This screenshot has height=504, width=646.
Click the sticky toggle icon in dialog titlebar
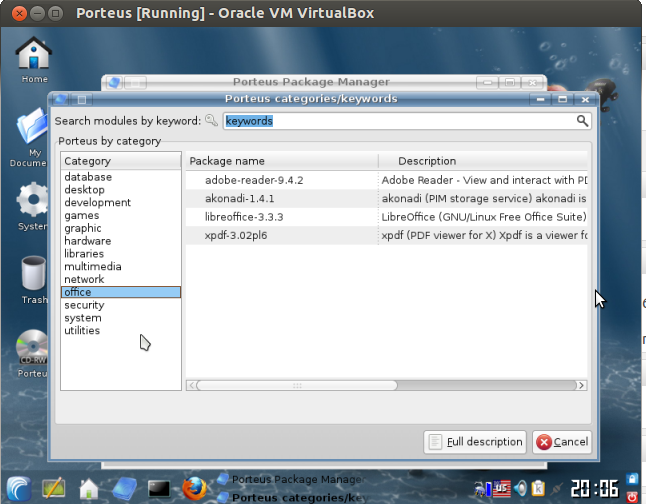tap(82, 99)
